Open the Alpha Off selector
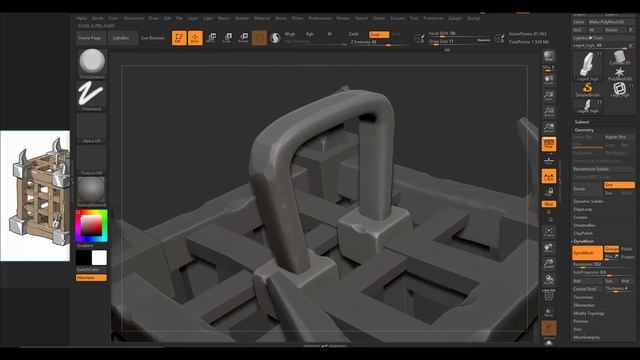The image size is (640, 360). click(x=92, y=128)
